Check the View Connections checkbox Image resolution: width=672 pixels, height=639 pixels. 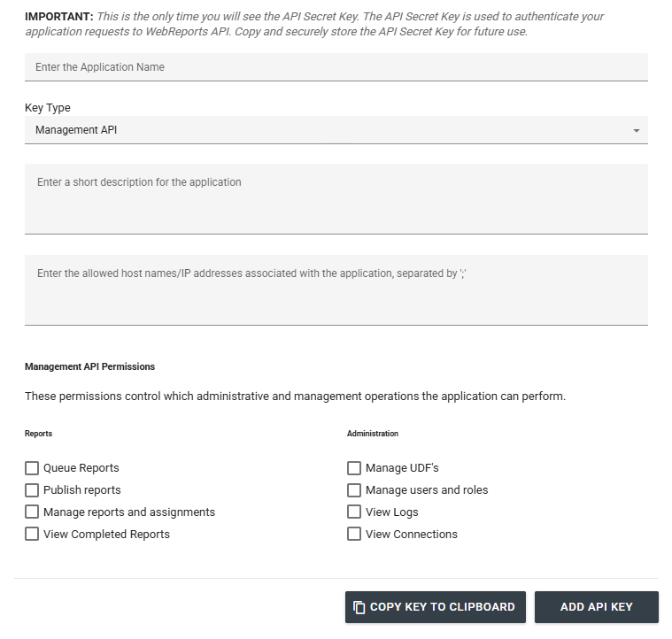354,534
